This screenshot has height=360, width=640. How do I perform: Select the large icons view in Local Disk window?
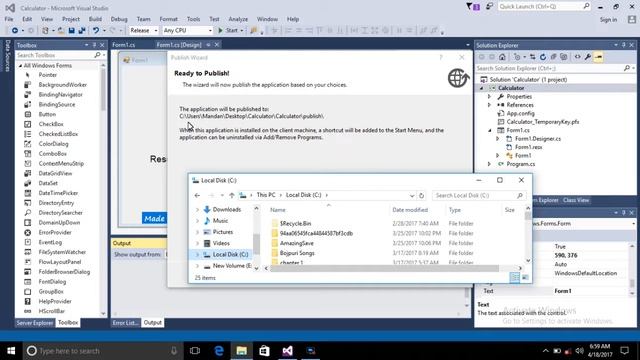[x=525, y=278]
